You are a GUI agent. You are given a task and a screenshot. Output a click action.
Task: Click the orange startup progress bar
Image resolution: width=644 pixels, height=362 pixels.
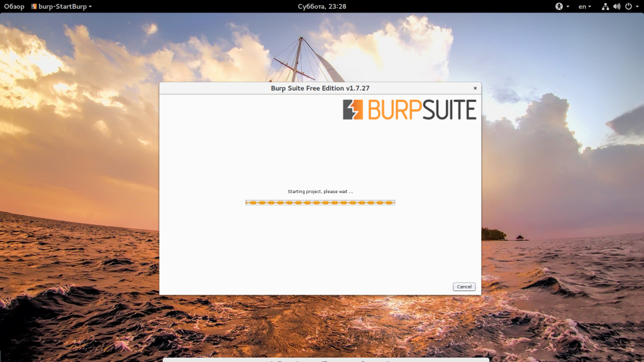click(320, 203)
